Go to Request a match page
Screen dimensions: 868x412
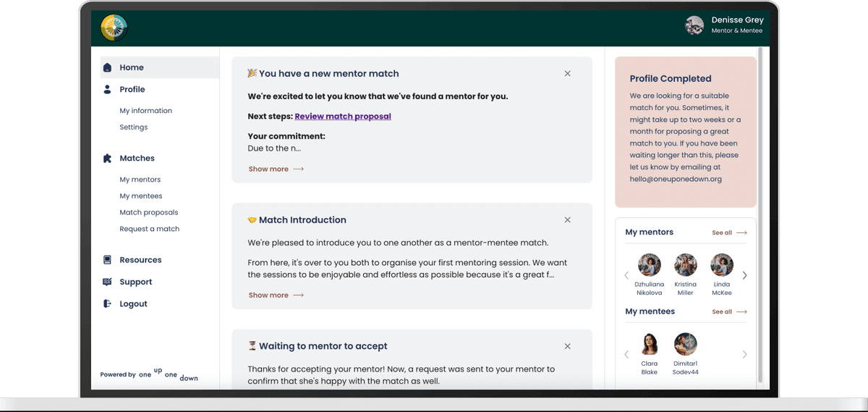tap(149, 229)
